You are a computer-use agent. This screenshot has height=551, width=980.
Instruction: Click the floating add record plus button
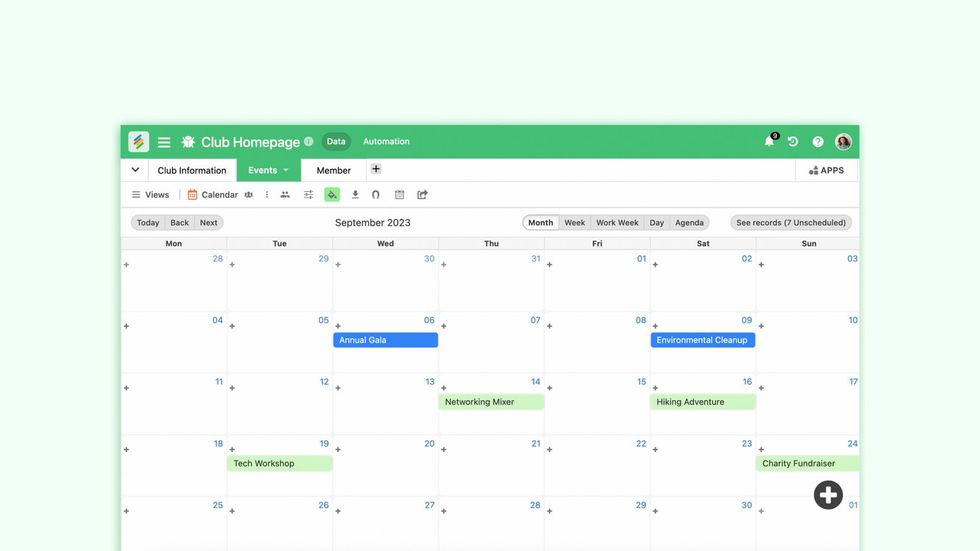coord(828,495)
